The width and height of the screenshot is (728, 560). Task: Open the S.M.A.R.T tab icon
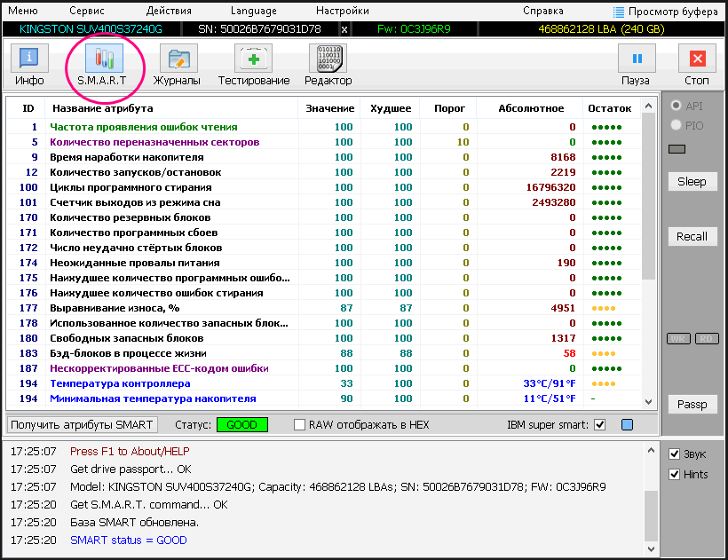pos(102,61)
